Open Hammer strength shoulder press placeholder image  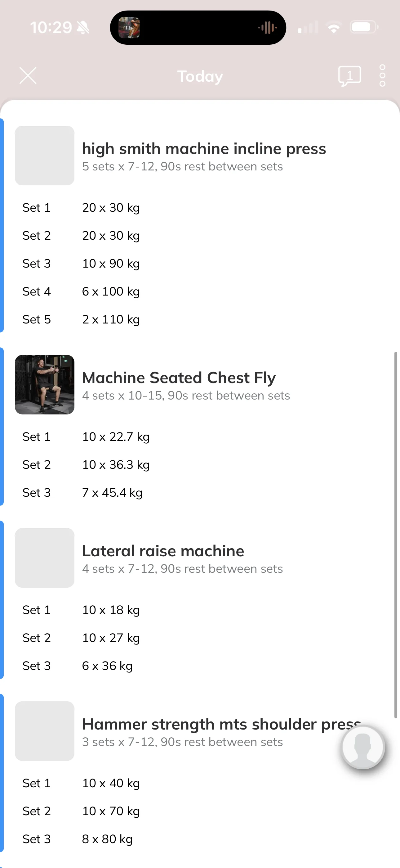pyautogui.click(x=44, y=731)
